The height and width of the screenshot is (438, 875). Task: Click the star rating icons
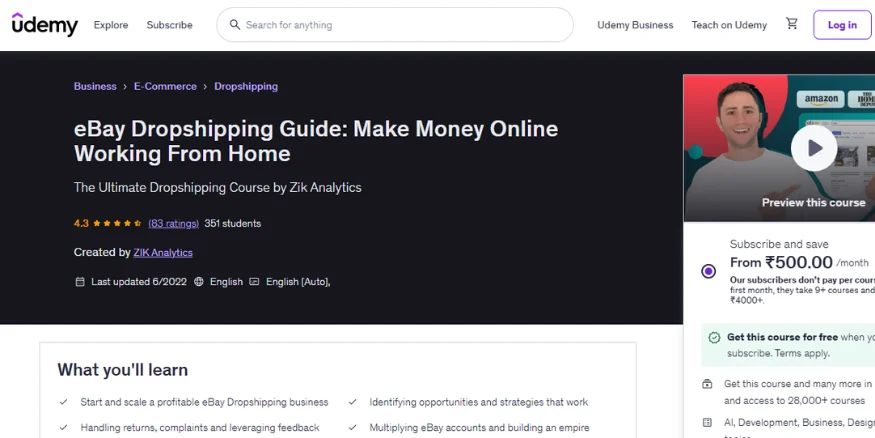coord(117,223)
